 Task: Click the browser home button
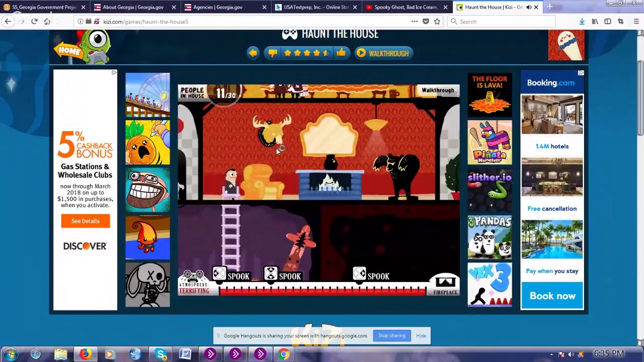tap(47, 21)
